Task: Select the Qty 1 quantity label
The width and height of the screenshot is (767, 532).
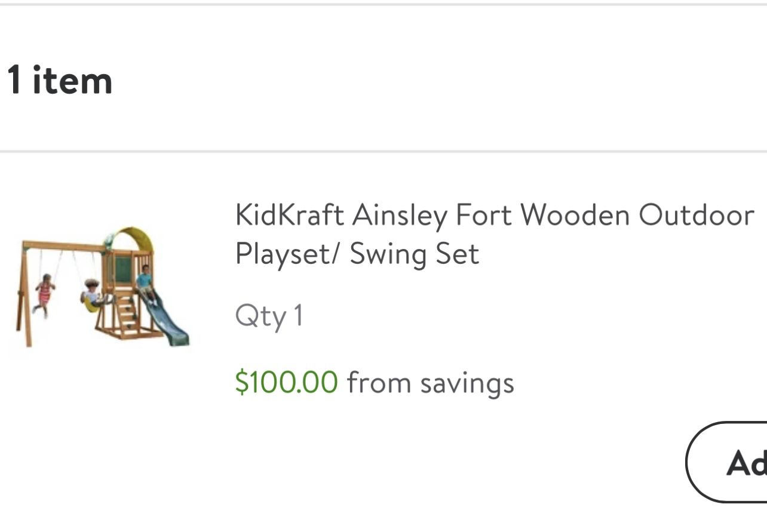Action: click(x=269, y=315)
